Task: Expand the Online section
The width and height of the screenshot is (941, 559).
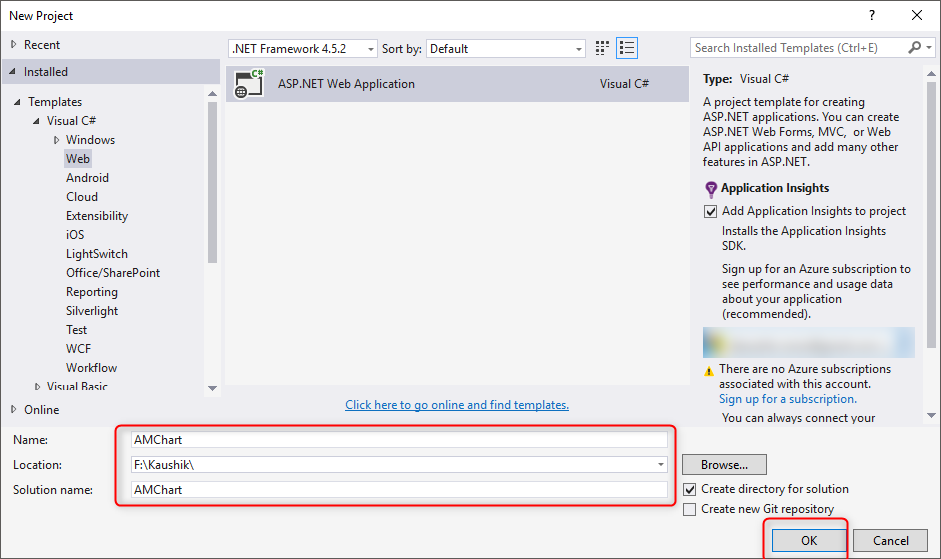Action: [x=14, y=409]
